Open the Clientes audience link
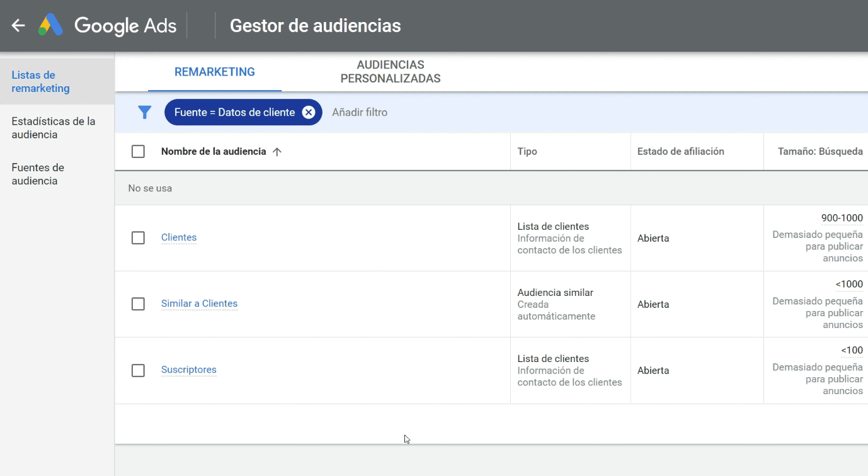The width and height of the screenshot is (868, 476). point(179,237)
